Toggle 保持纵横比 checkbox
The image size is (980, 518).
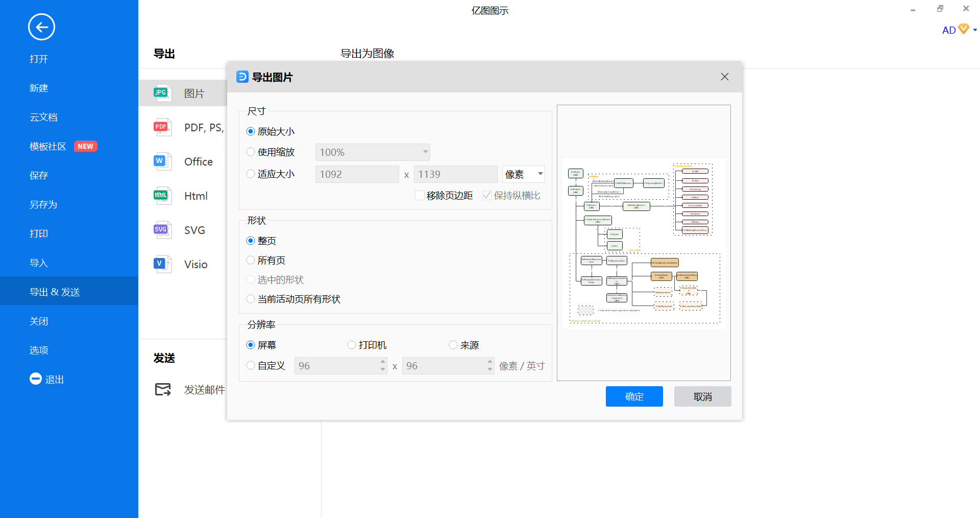coord(487,196)
